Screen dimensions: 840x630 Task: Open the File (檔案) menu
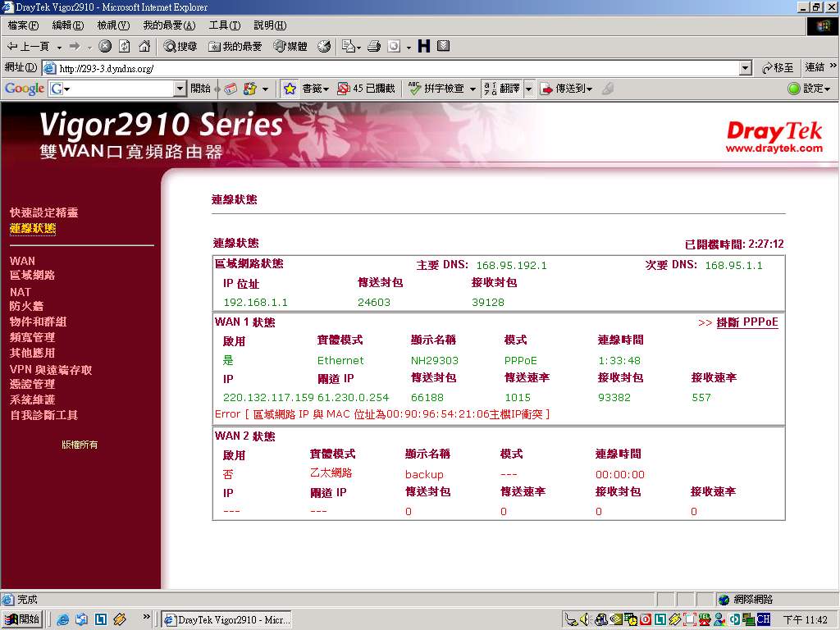pos(23,25)
